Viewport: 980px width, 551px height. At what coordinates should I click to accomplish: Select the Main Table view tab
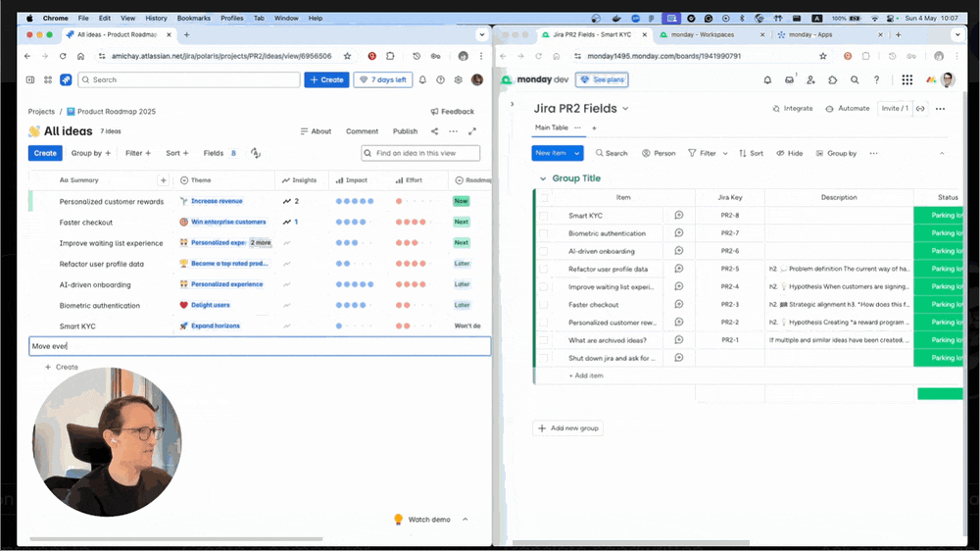pos(551,127)
